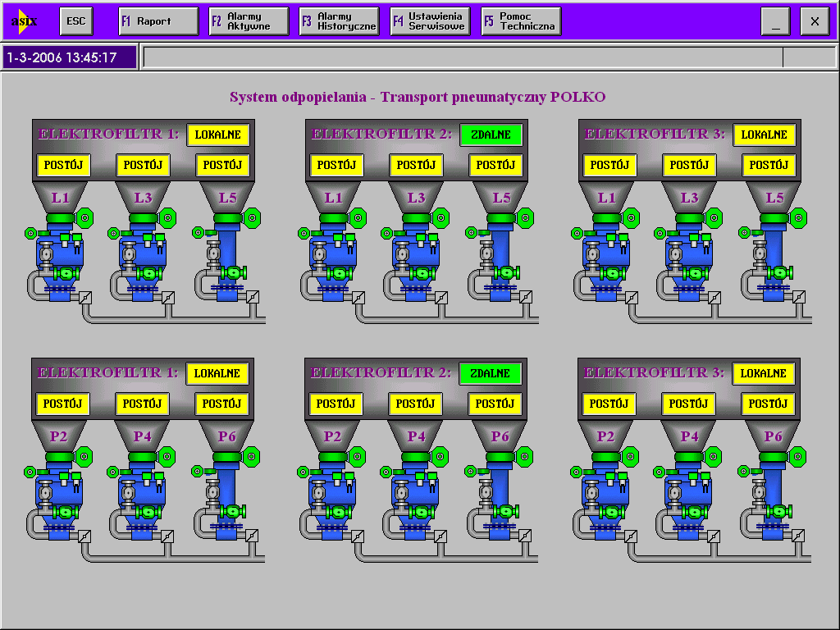
Task: Open the P2 pump of Elektrofiltr 2
Action: [x=331, y=501]
